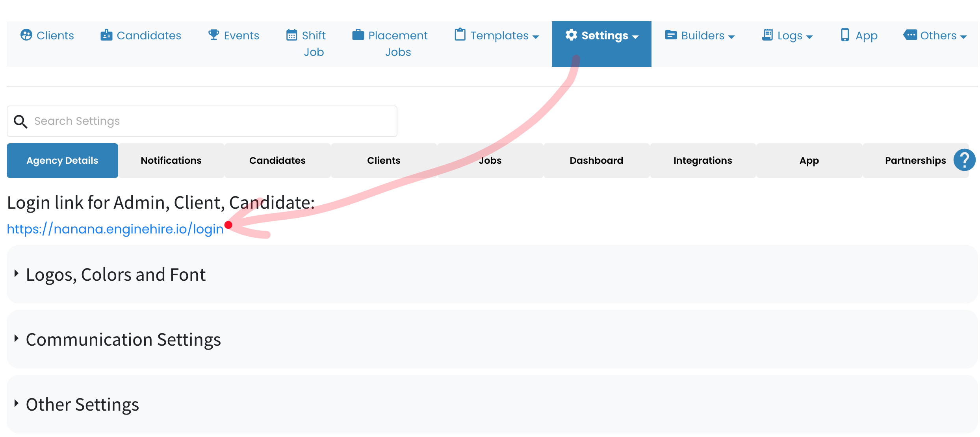The image size is (980, 437).
Task: Switch to the Dashboard settings tab
Action: point(597,161)
